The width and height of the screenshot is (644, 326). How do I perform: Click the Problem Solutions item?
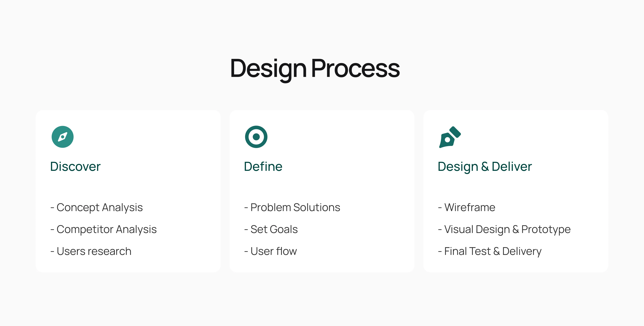[x=292, y=207]
